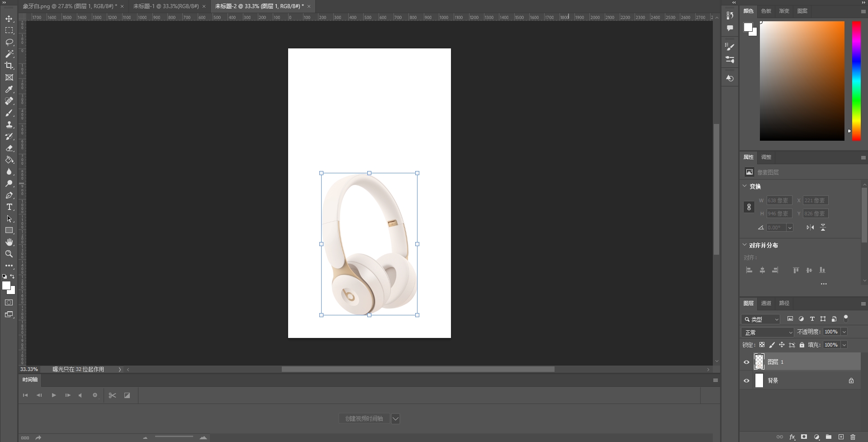The height and width of the screenshot is (442, 868).
Task: Click the delete layer trash icon
Action: point(853,437)
